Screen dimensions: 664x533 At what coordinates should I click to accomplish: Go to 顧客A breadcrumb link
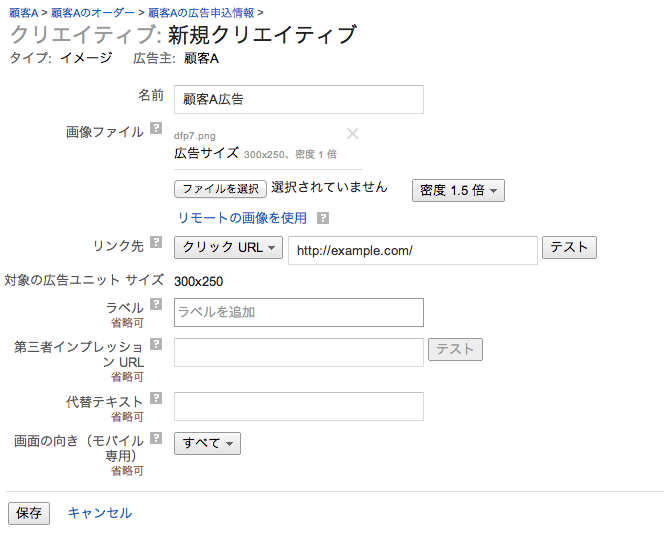click(x=23, y=12)
